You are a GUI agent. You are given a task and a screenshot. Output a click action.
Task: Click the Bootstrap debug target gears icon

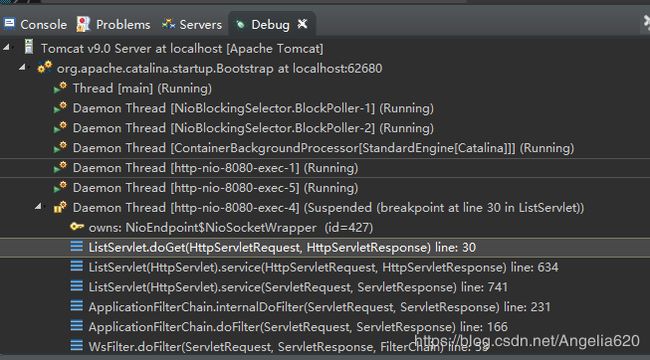coord(45,67)
